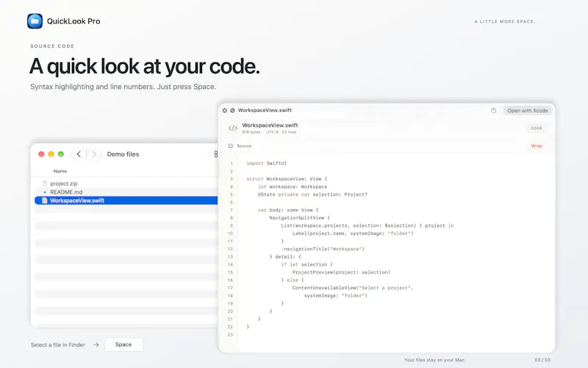Click the '.navigationTitle("Workspace")' line
Viewport: 588px width, 368px height.
323,249
